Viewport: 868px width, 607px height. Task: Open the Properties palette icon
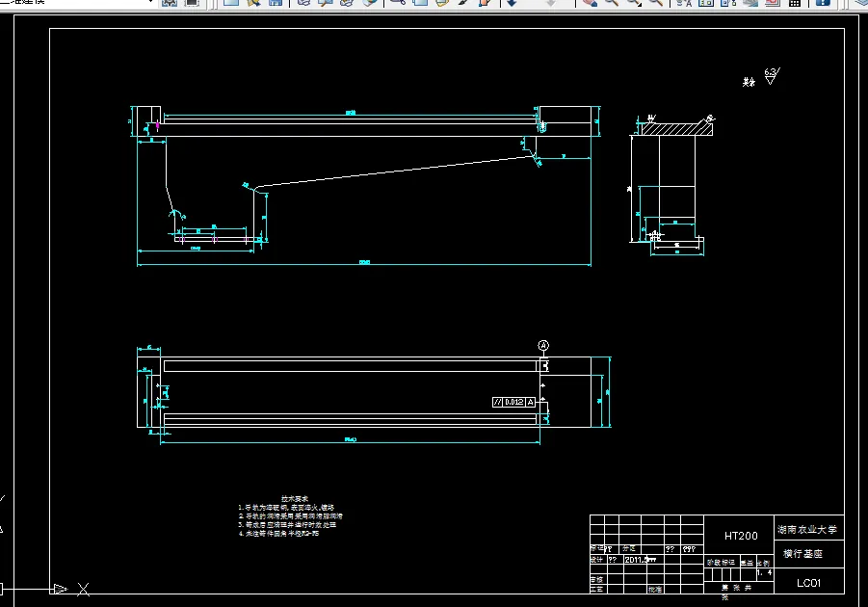pos(684,3)
